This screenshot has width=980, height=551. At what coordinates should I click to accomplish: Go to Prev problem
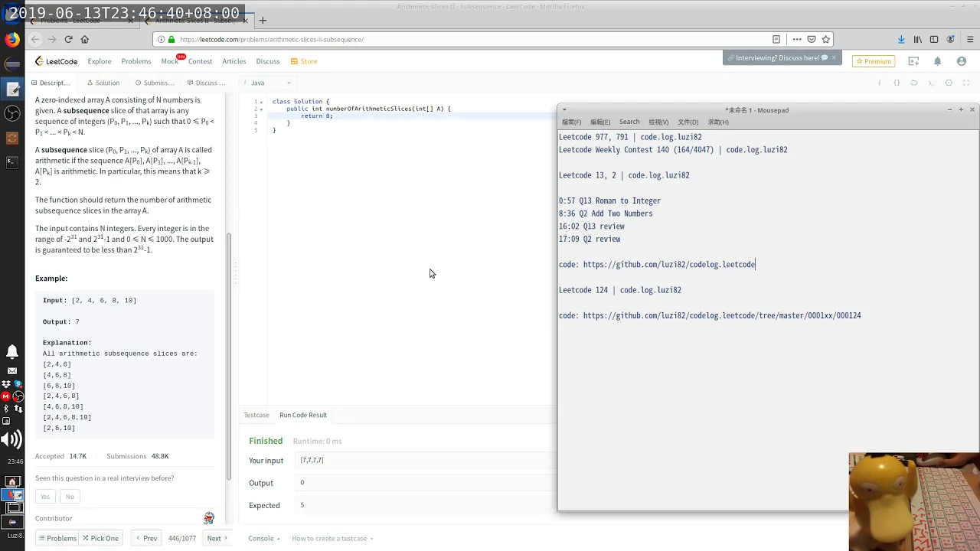146,538
